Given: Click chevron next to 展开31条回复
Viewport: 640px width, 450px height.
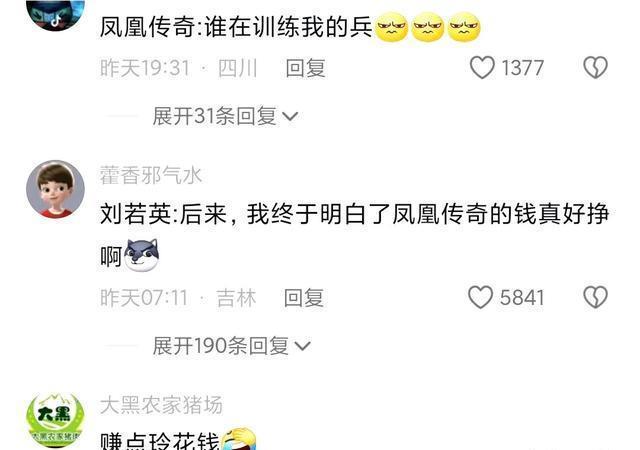Looking at the screenshot, I should (290, 117).
